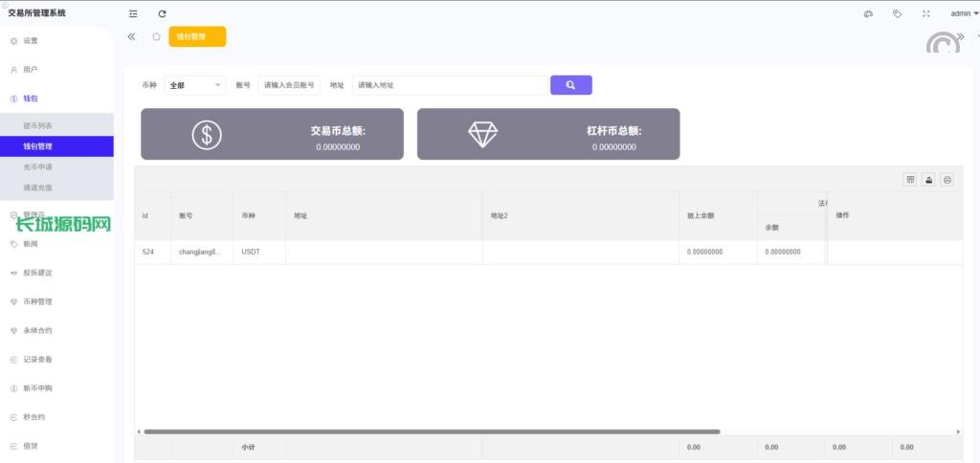The height and width of the screenshot is (463, 980).
Task: Switch to the 钱包管理 page tab
Action: pyautogui.click(x=197, y=36)
